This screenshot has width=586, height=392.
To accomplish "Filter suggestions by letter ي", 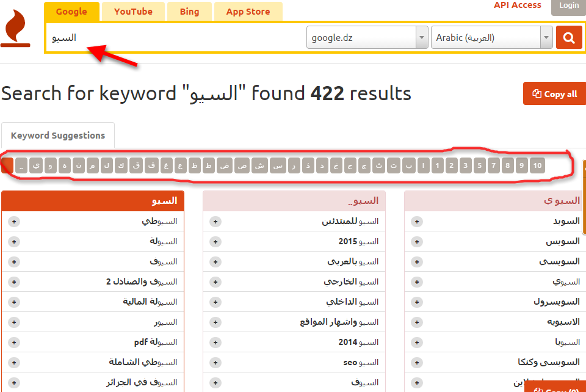I will [x=36, y=165].
